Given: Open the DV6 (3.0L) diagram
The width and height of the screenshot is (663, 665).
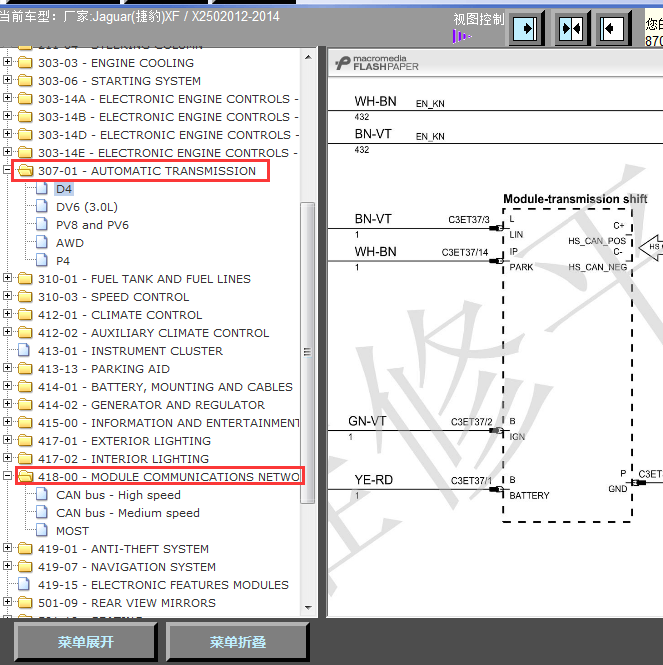Looking at the screenshot, I should click(87, 207).
